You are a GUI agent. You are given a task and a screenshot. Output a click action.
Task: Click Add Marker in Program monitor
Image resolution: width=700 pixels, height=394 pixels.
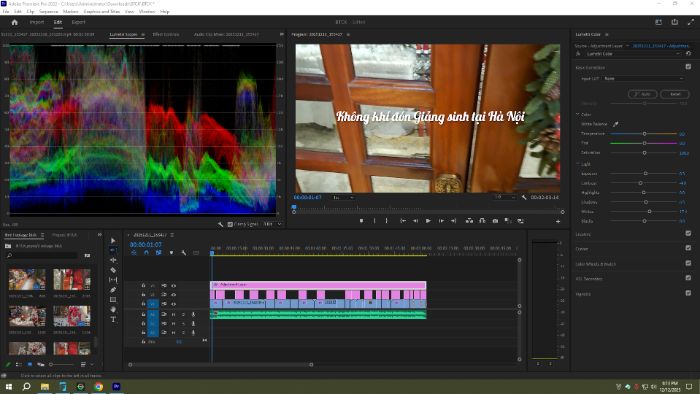coord(361,221)
